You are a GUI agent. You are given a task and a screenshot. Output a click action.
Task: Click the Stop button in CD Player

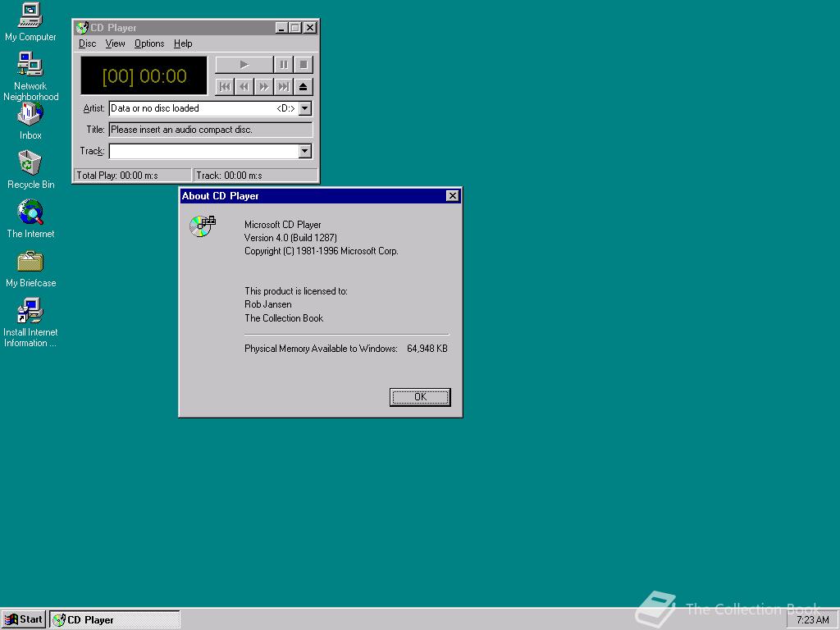[x=304, y=65]
